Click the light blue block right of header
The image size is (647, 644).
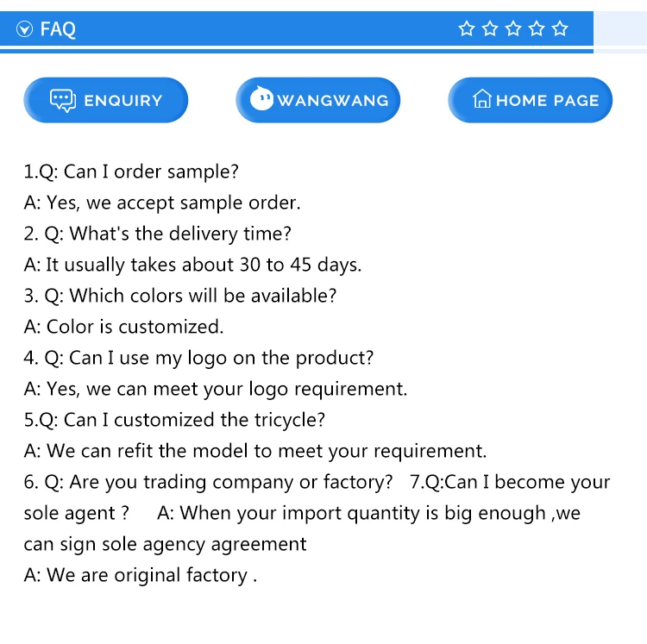pos(620,28)
